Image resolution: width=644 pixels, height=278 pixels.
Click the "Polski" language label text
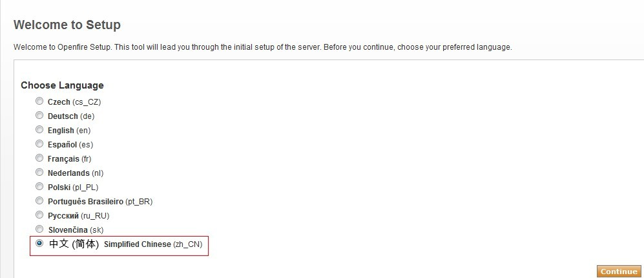(x=59, y=187)
